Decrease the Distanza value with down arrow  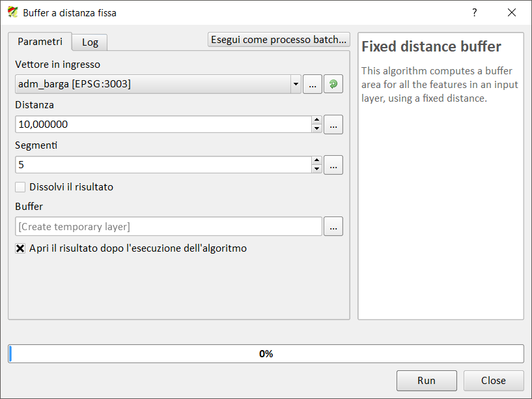(316, 128)
